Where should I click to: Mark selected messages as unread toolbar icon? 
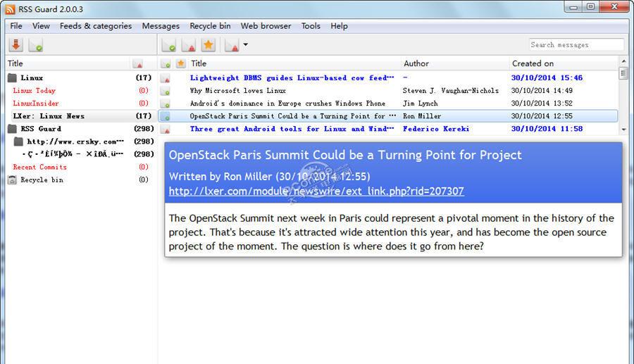tap(188, 45)
